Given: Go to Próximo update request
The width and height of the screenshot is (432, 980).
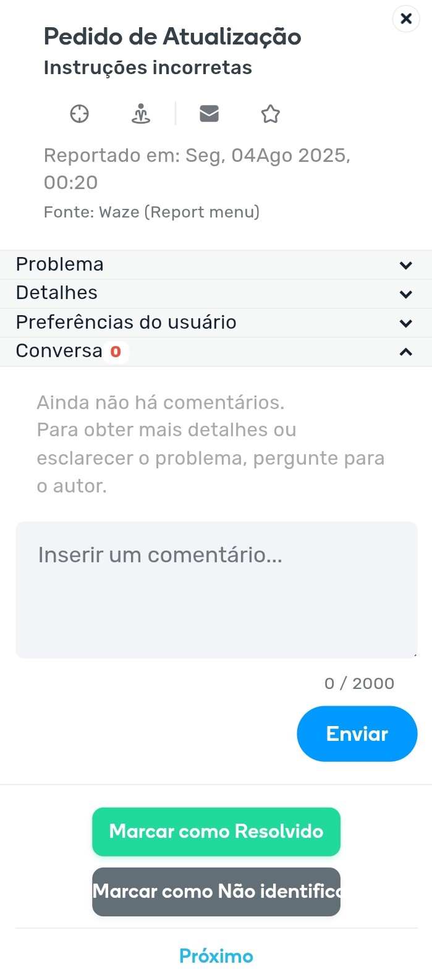Looking at the screenshot, I should coord(216,956).
